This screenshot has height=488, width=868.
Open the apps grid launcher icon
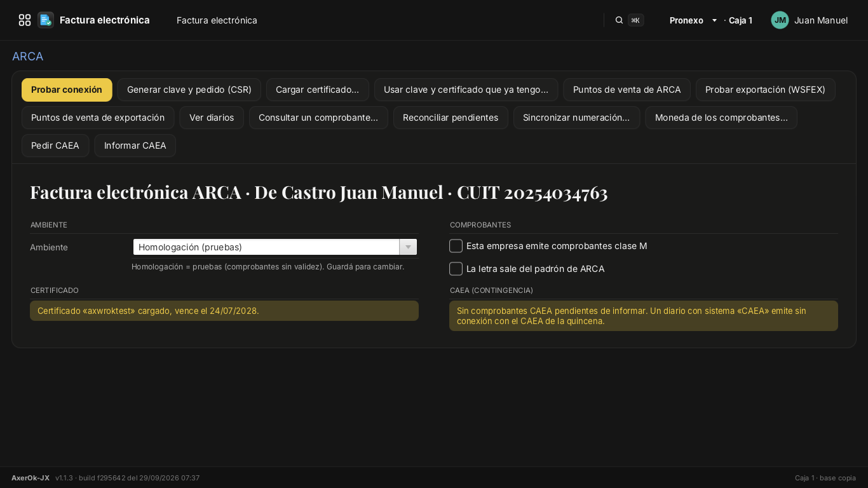25,20
